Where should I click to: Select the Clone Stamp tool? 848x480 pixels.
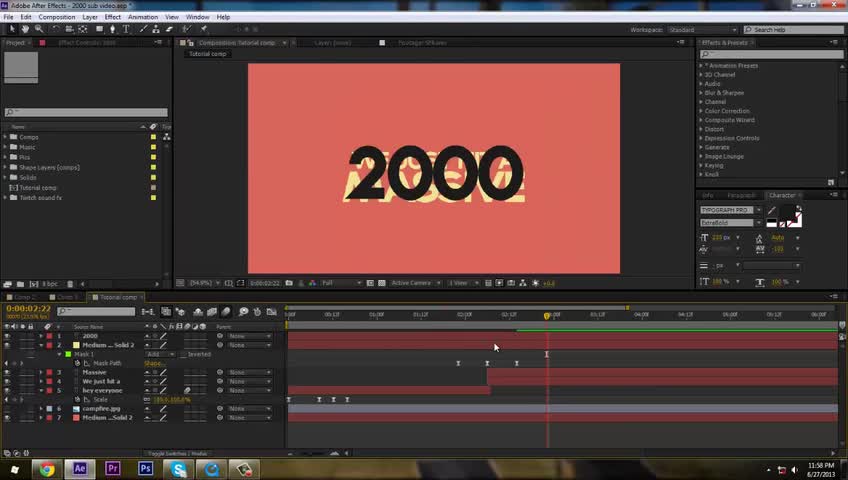(x=156, y=29)
